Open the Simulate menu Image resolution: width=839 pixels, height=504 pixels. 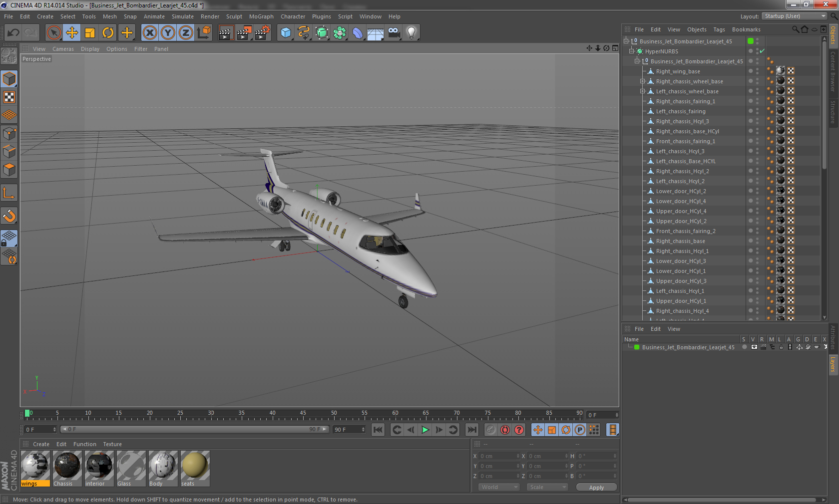click(183, 16)
